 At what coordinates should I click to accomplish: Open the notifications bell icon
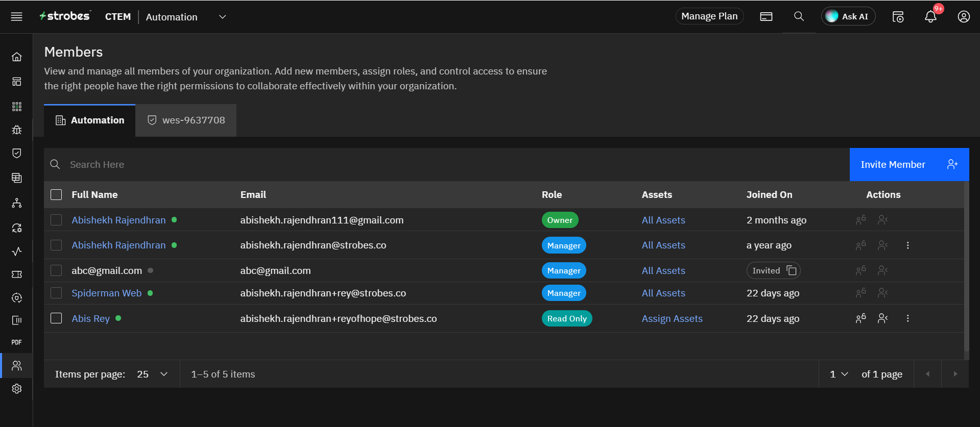930,17
